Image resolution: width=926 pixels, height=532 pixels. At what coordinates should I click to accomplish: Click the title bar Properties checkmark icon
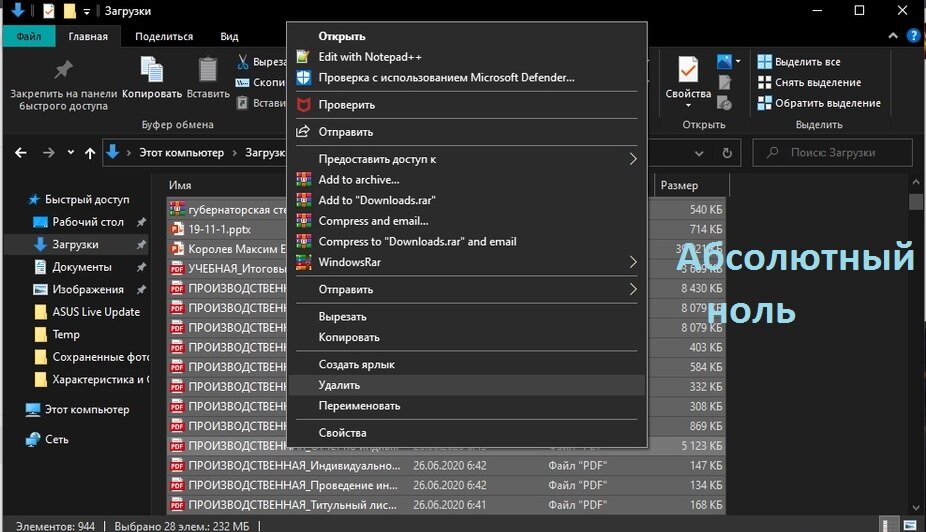tap(49, 11)
